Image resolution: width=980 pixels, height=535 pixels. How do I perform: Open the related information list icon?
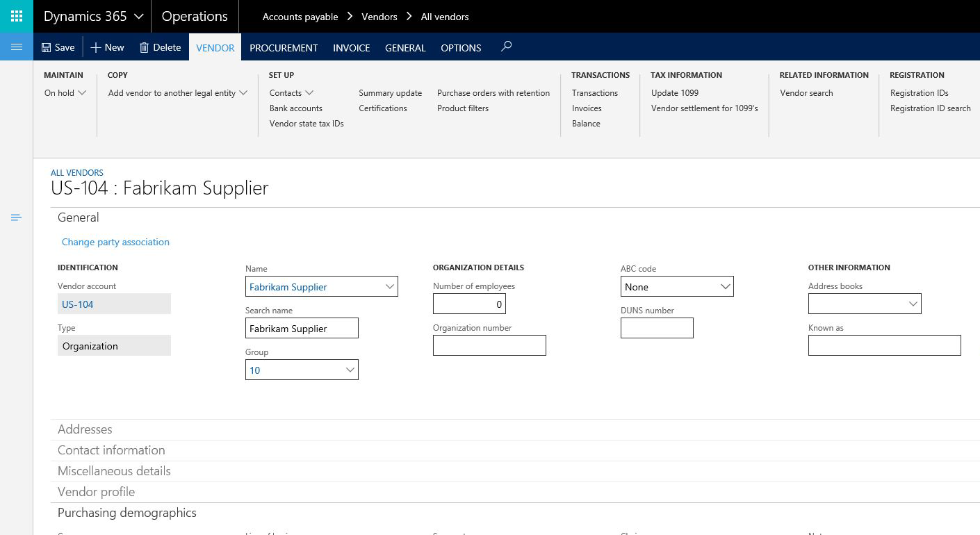(16, 217)
